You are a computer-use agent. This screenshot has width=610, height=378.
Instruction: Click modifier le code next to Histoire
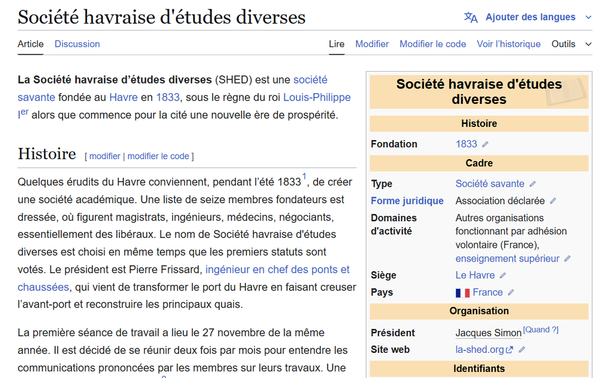point(158,156)
